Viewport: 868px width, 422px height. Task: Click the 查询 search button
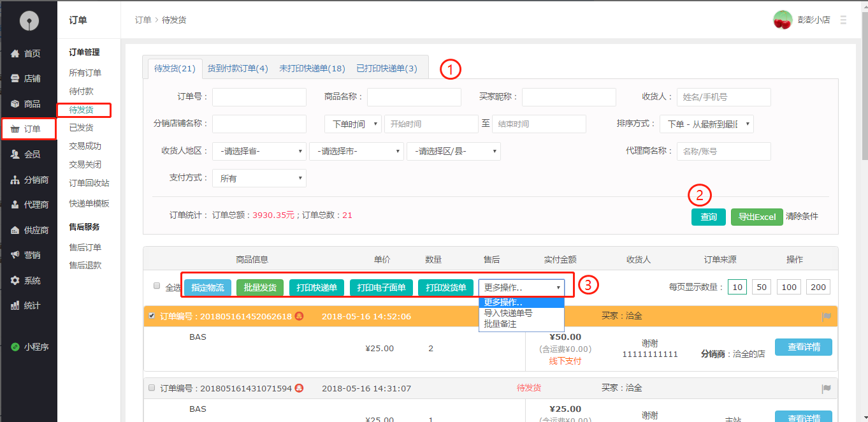(708, 217)
